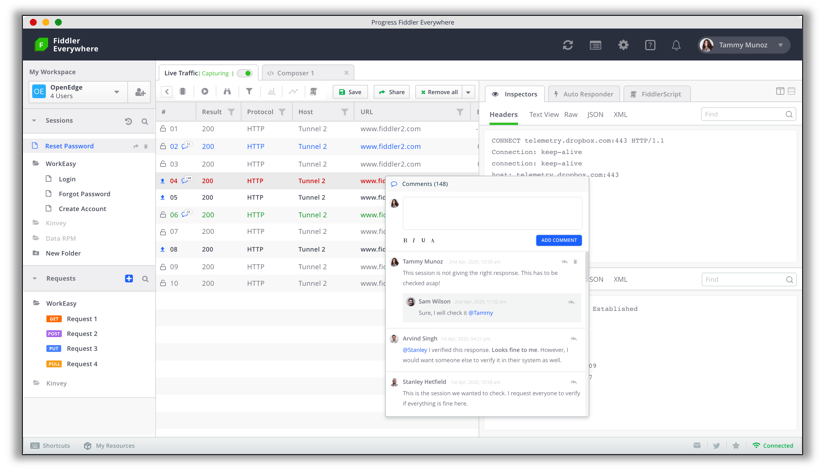The image size is (829, 472).
Task: Click the binoculars find icon
Action: pos(227,91)
